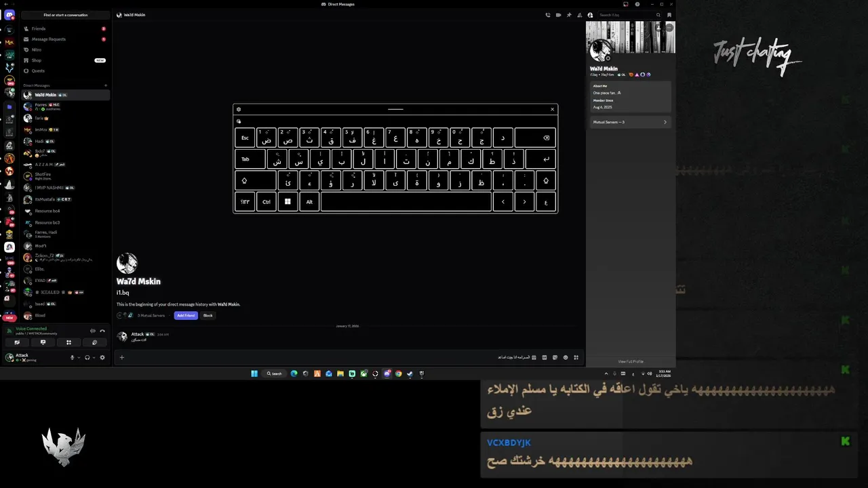Tap the Esc key on touch keyboard

tap(245, 138)
